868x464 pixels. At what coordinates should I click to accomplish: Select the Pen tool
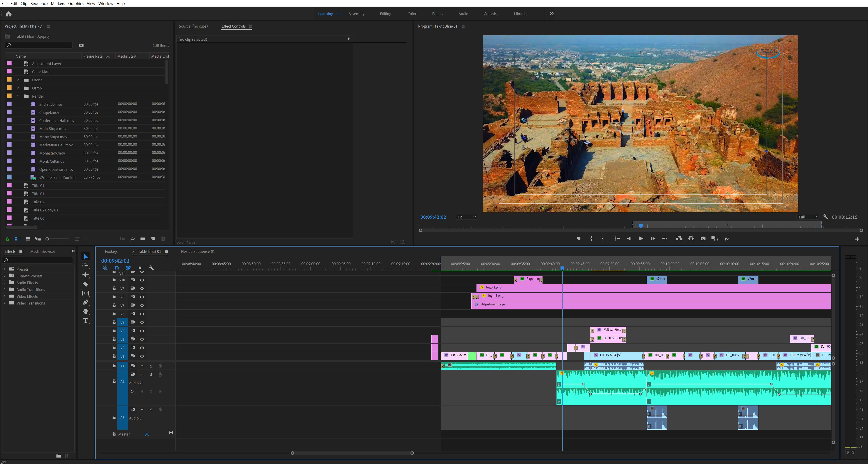(86, 302)
